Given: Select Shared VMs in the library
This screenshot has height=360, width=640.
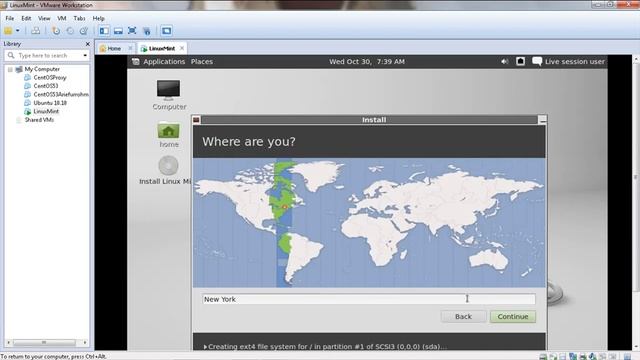Looking at the screenshot, I should [39, 120].
